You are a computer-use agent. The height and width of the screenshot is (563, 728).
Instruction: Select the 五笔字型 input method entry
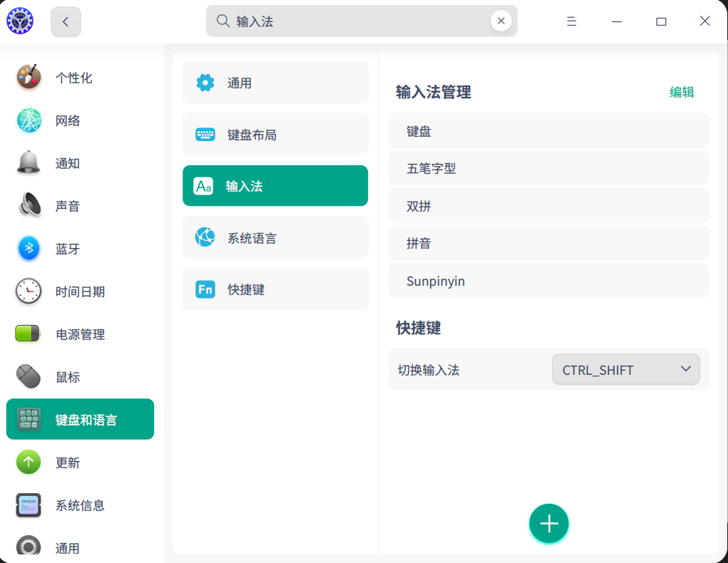(x=548, y=169)
